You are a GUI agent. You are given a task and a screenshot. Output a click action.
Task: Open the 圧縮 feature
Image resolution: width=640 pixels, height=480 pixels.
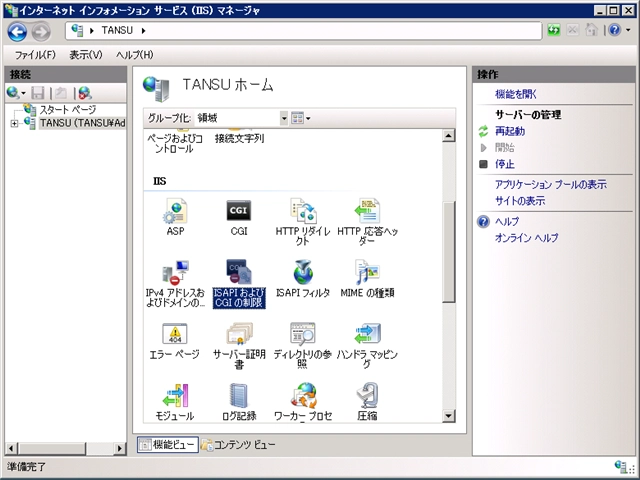[367, 402]
